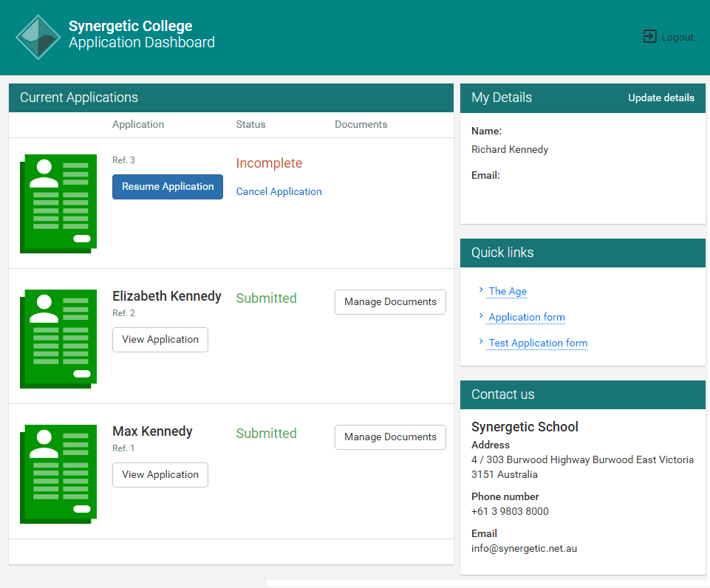Click Max Kennedy's green application icon
This screenshot has width=710, height=588.
[58, 474]
